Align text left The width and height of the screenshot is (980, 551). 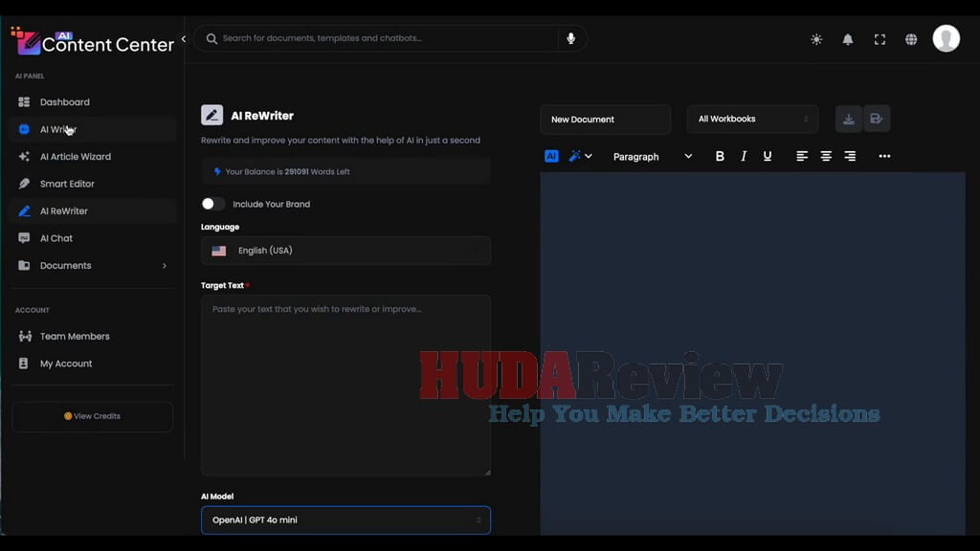click(802, 156)
